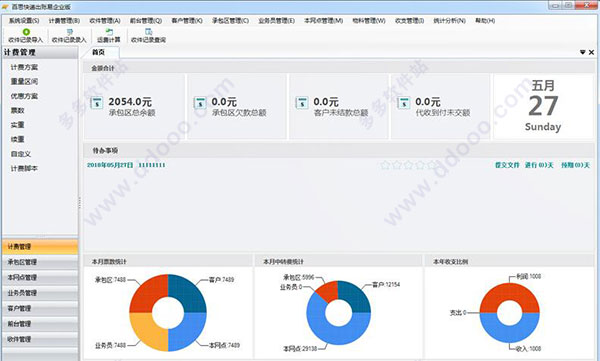Open the 物料管理(W) menu
Screen dimensions: 600x361
pyautogui.click(x=369, y=21)
